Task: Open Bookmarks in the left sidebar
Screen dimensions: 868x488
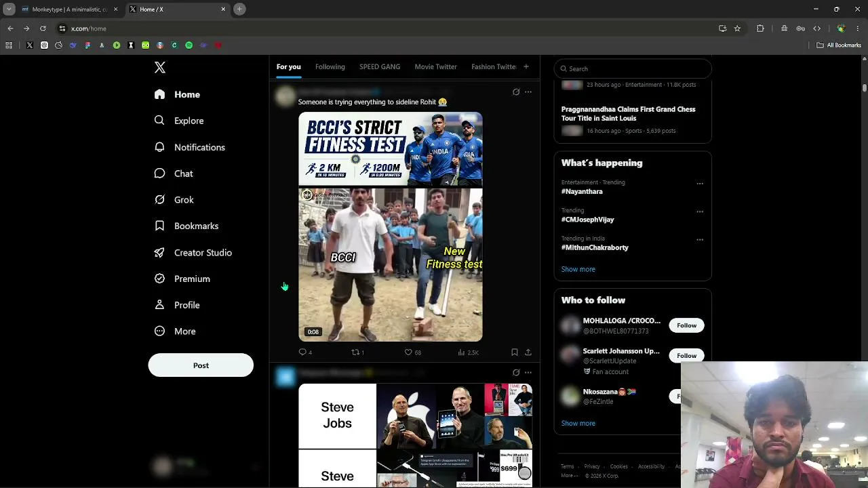Action: [186, 226]
